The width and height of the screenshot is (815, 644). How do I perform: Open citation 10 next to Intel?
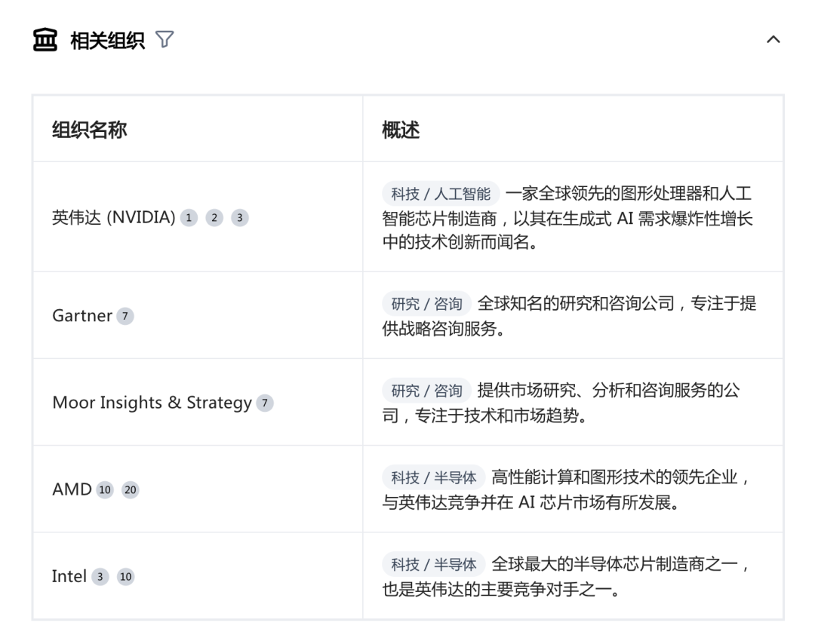[126, 576]
